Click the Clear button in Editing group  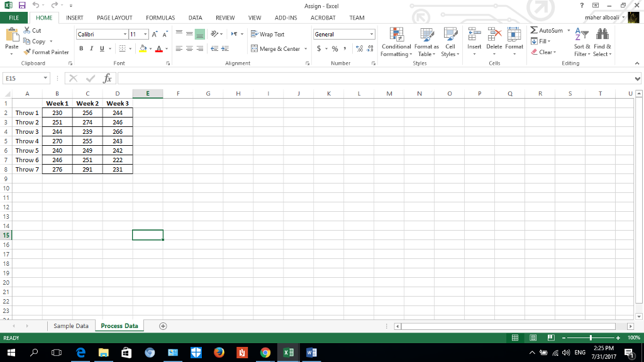pyautogui.click(x=544, y=52)
